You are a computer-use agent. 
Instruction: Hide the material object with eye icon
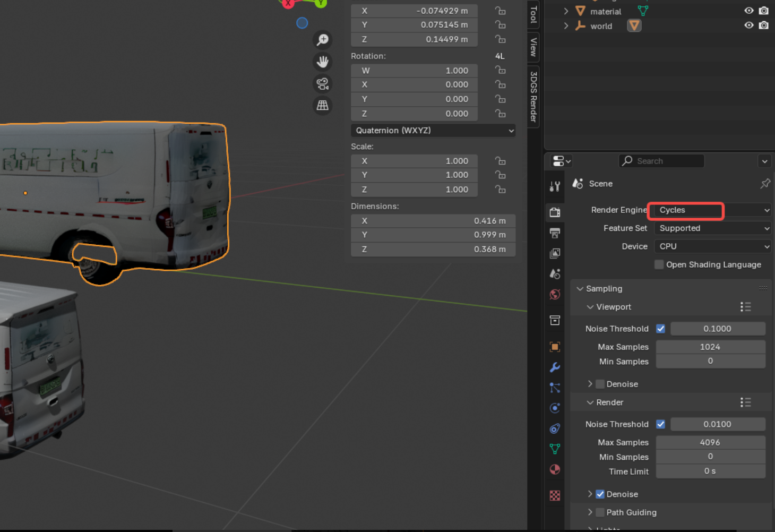tap(748, 11)
